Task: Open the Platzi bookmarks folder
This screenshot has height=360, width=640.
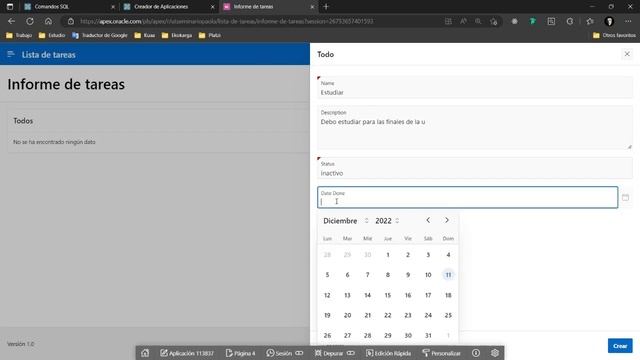Action: tap(209, 36)
